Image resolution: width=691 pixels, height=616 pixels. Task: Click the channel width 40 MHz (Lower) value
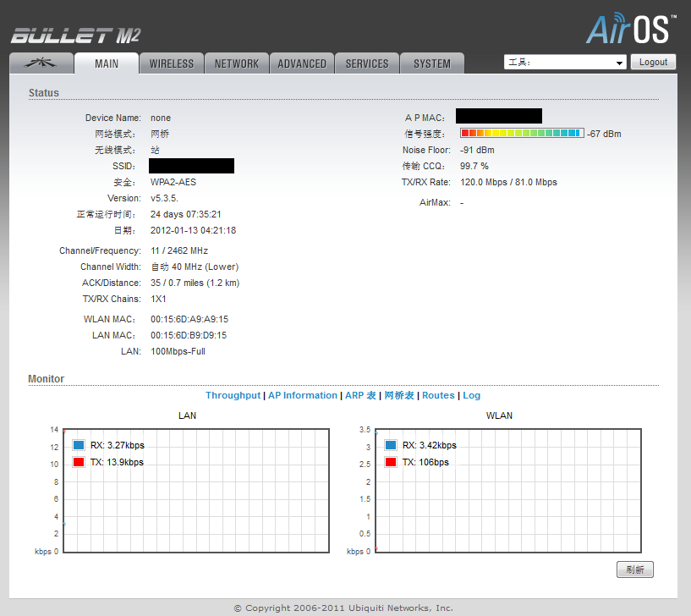195,267
